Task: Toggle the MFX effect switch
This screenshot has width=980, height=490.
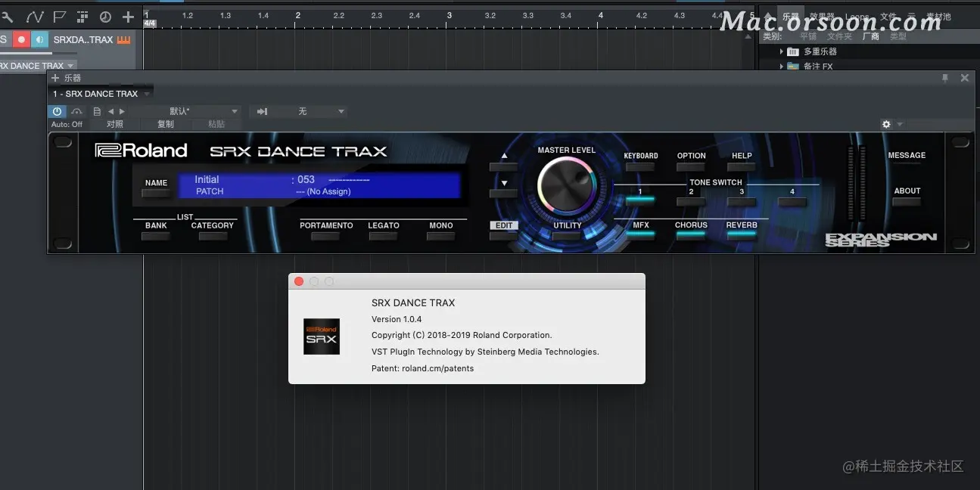Action: [x=641, y=234]
